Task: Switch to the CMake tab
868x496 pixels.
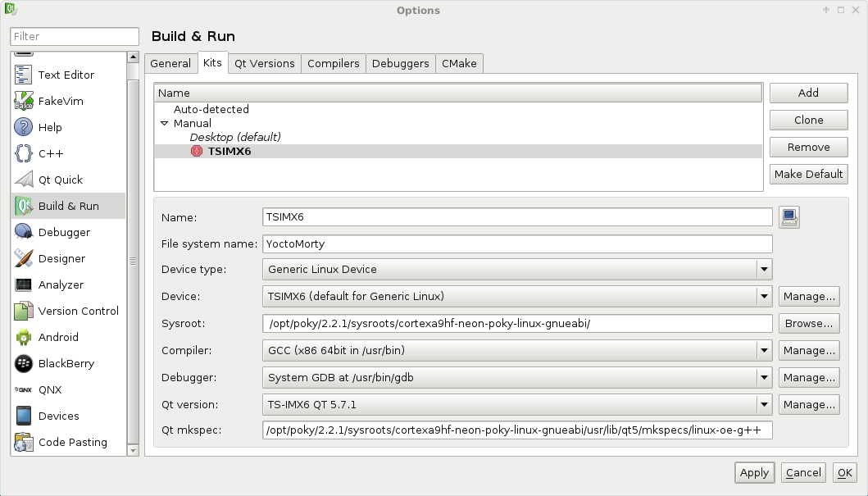Action: 460,64
